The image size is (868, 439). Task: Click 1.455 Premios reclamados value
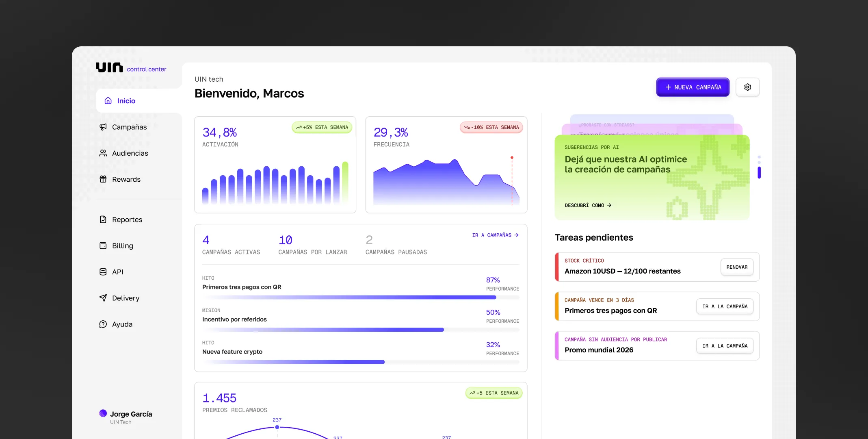click(219, 398)
